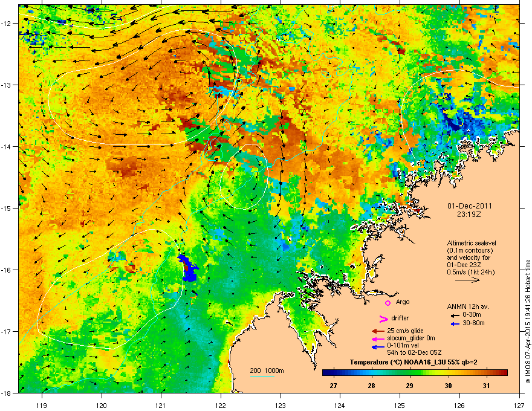Click the time label 23:19Z
This screenshot has width=532, height=411.
pos(469,215)
